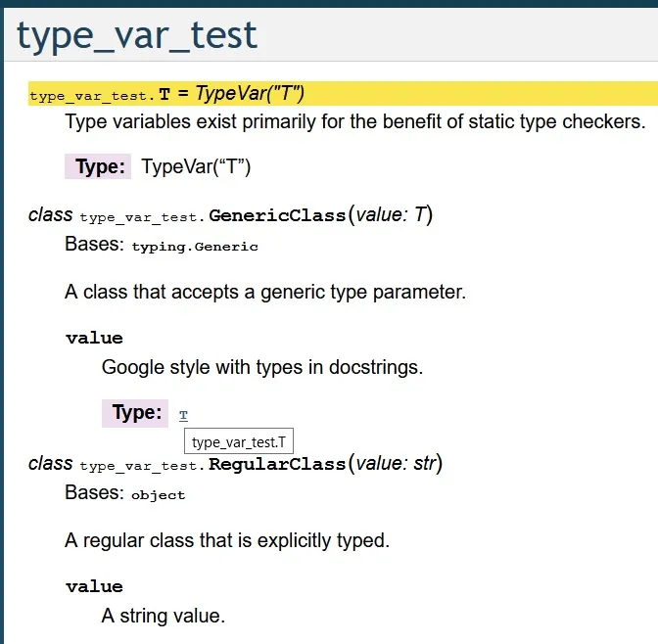
Task: Click the Type: label under GenericClass value
Action: 135,413
